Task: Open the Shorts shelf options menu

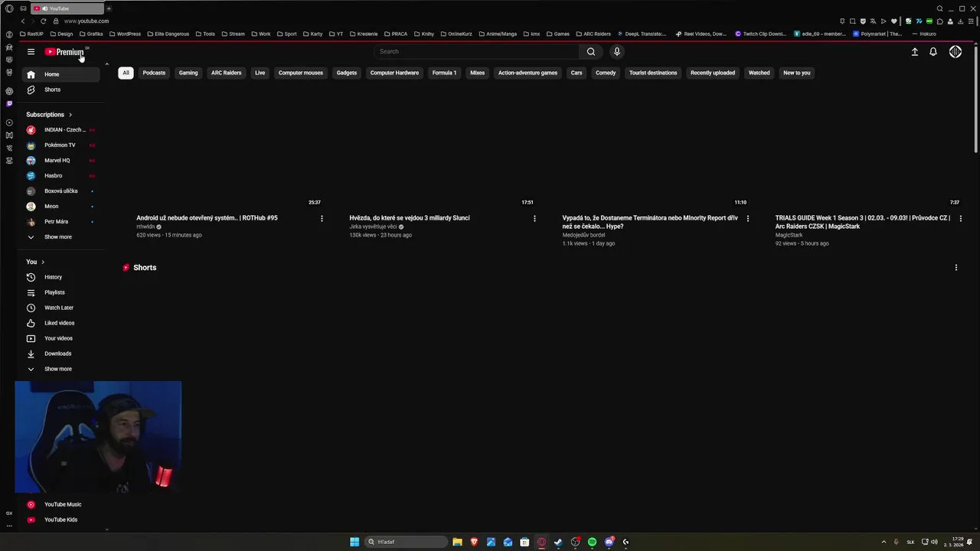Action: point(955,268)
